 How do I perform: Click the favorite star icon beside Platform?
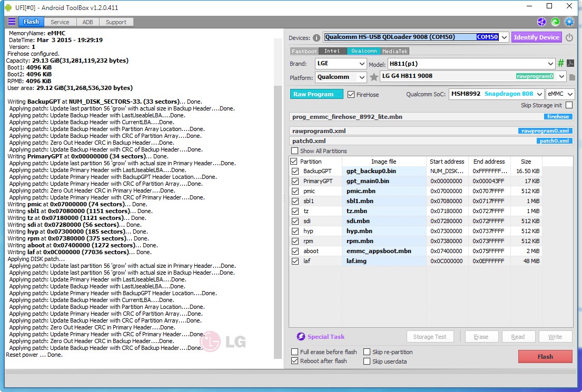(374, 77)
